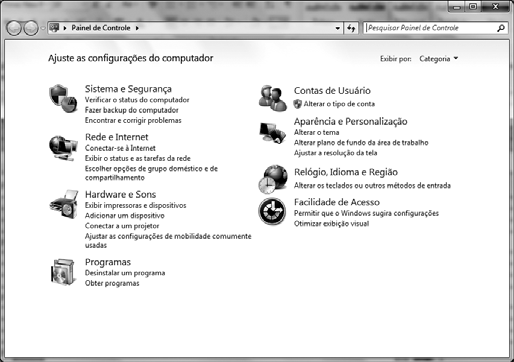The image size is (514, 362).
Task: Click the refresh button next to address bar
Action: point(351,28)
